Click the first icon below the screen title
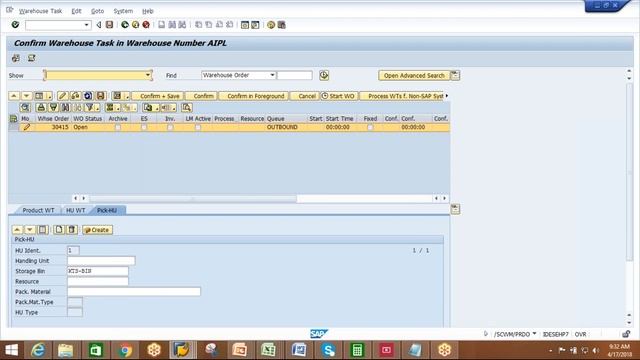 click(x=16, y=58)
